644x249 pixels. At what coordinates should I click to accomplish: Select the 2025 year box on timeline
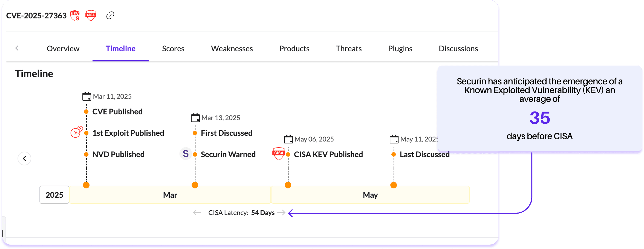54,195
